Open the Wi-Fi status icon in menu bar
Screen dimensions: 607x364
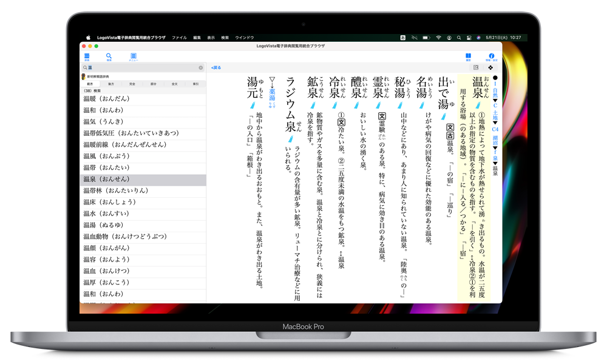(438, 38)
